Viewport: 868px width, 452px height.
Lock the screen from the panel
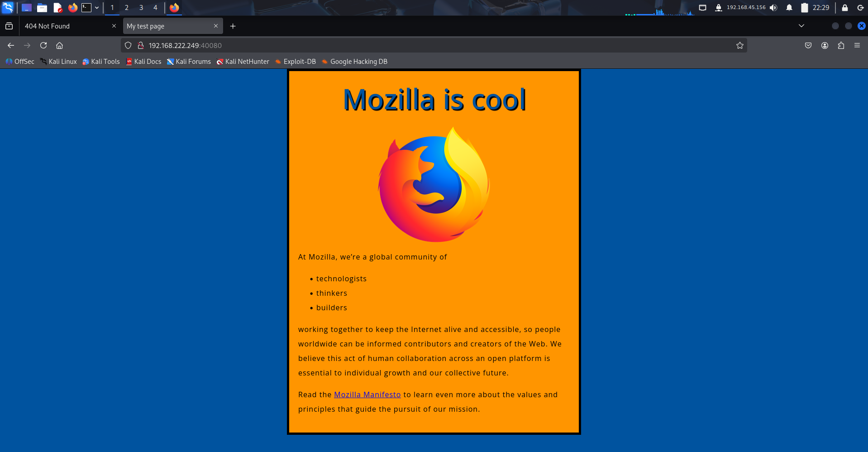click(844, 7)
